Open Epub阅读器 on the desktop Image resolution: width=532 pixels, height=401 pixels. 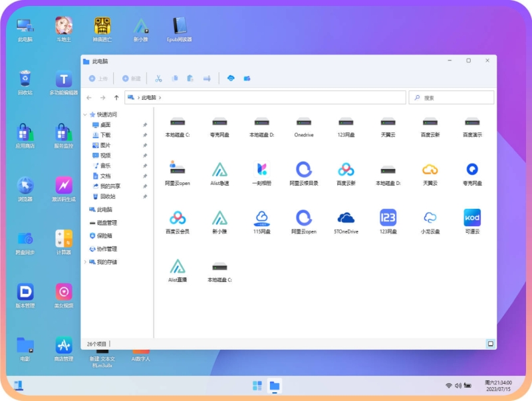click(179, 29)
